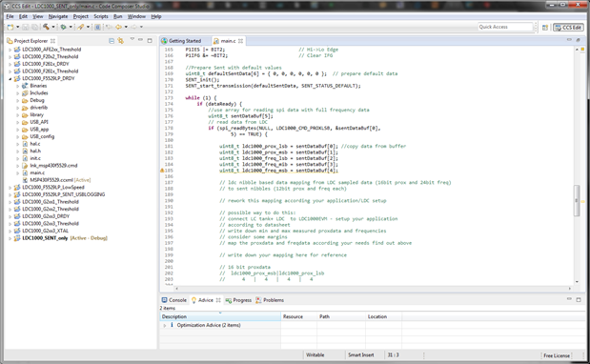Viewport: 590px width, 364px height.
Task: Open the Forward navigation history dropdown
Action: 141,27
